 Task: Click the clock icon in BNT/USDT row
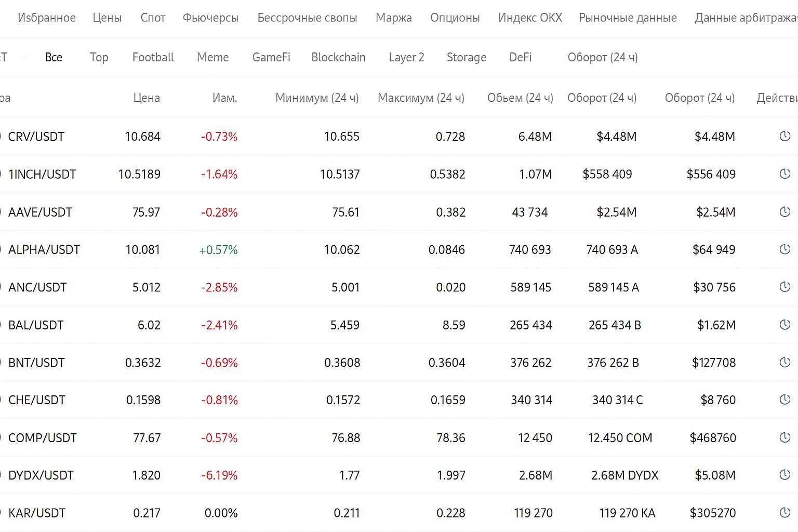coord(785,362)
